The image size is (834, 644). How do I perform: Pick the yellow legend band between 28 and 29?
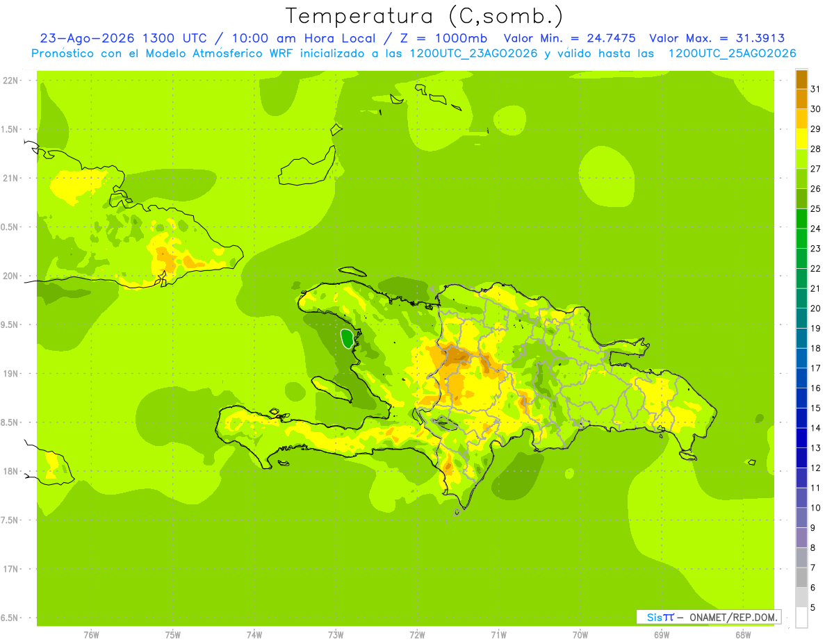click(801, 139)
